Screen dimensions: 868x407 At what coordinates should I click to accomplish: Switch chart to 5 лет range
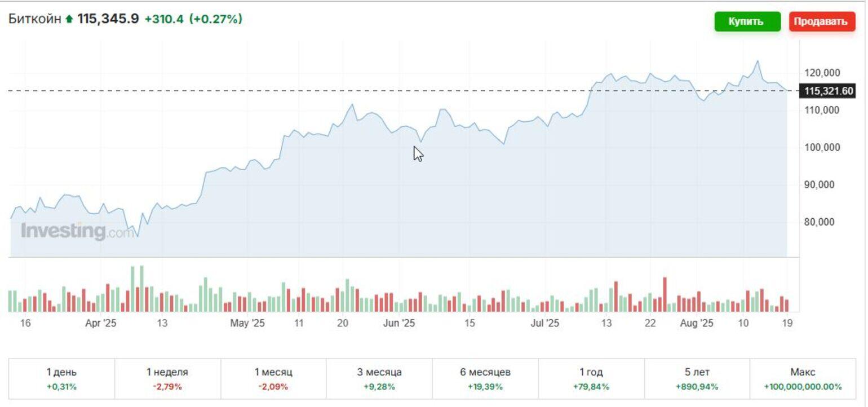tap(697, 378)
